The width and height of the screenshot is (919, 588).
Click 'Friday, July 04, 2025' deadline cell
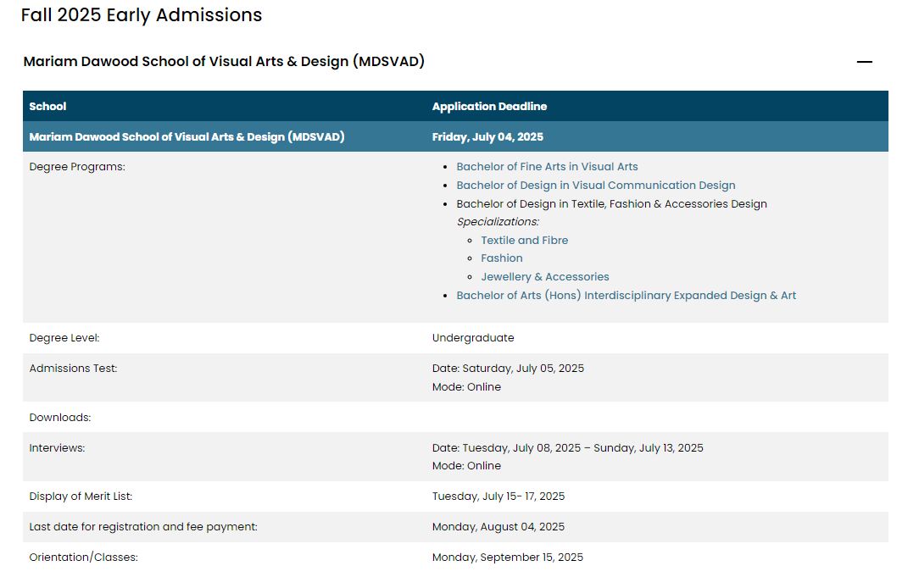(487, 136)
